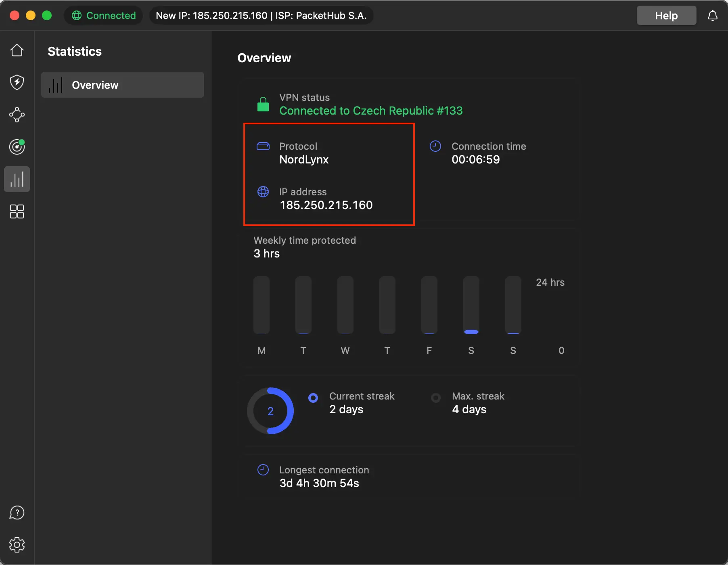This screenshot has height=565, width=728.
Task: Click the Saturday usage bar
Action: click(x=471, y=305)
